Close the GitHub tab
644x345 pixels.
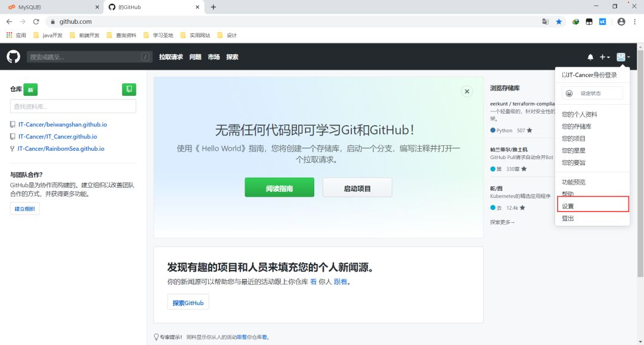(197, 7)
